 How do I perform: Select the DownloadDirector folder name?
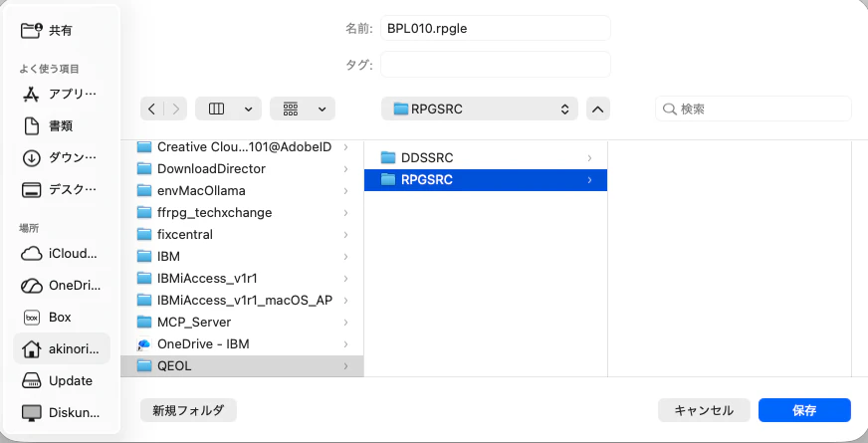point(211,169)
